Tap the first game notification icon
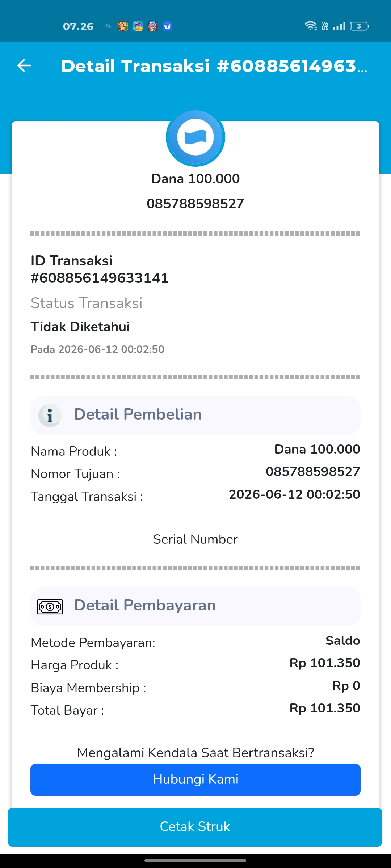 click(x=123, y=26)
